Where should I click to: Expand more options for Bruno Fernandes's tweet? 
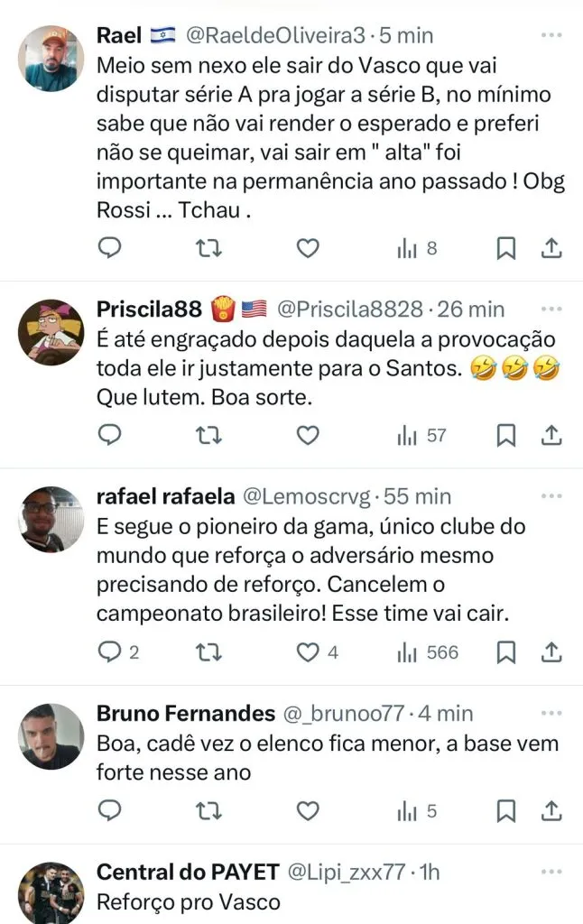551,713
